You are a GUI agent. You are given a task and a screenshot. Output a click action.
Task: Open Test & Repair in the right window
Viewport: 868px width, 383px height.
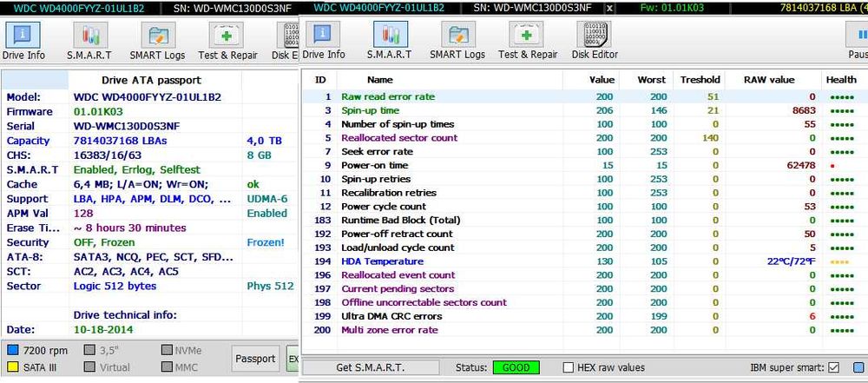[x=528, y=40]
